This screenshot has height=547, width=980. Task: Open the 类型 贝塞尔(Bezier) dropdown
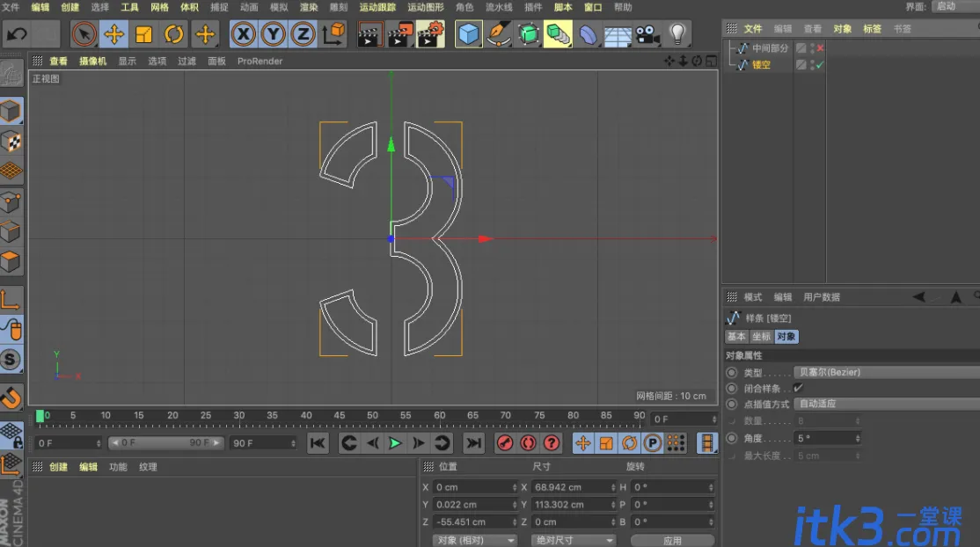pyautogui.click(x=886, y=372)
